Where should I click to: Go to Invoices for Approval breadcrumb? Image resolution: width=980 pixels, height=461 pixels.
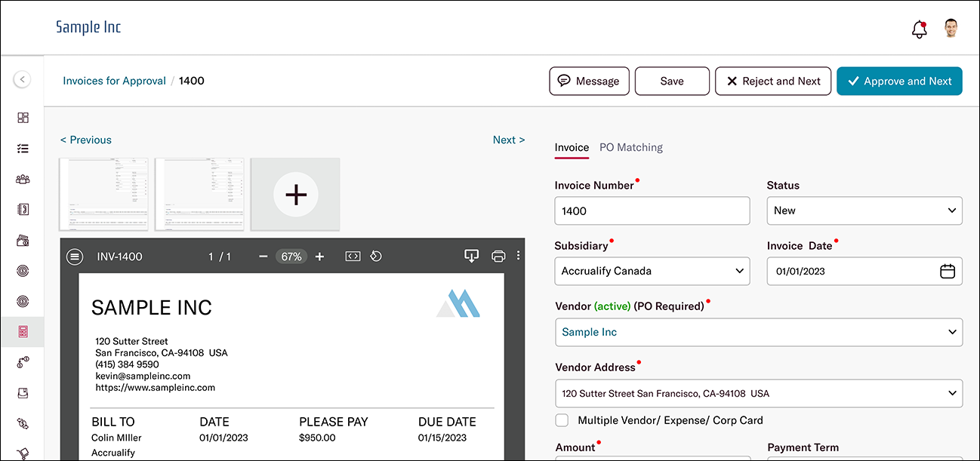click(x=114, y=81)
